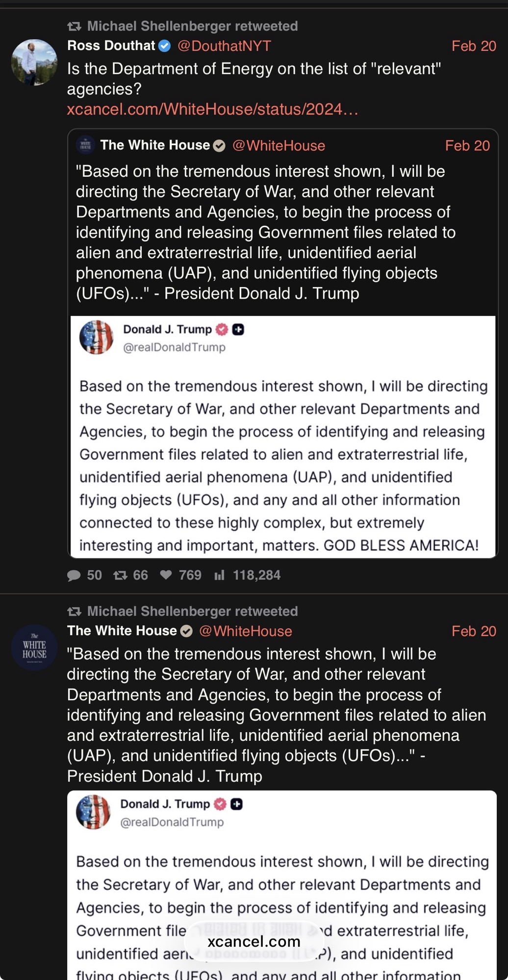The width and height of the screenshot is (508, 980).
Task: Click The White House name in second tweet
Action: pyautogui.click(x=122, y=631)
